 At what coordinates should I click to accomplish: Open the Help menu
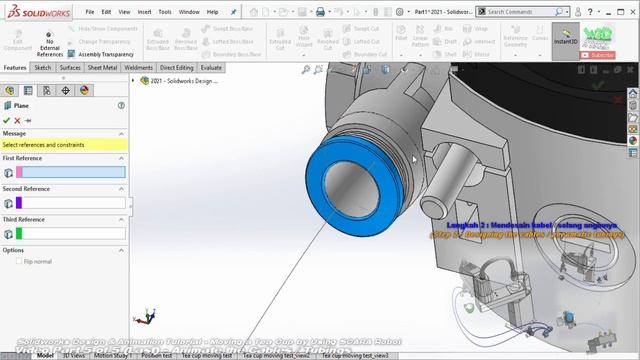pos(212,12)
